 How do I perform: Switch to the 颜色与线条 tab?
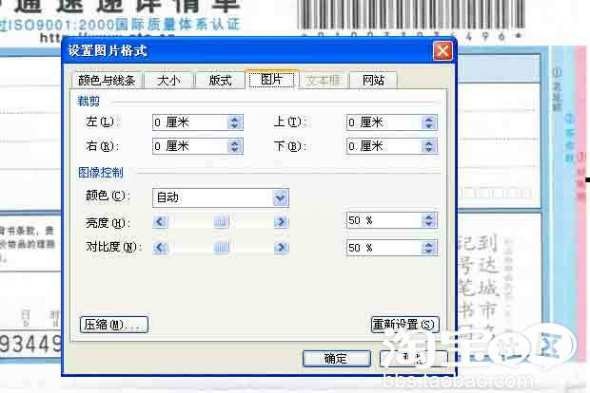[x=106, y=80]
